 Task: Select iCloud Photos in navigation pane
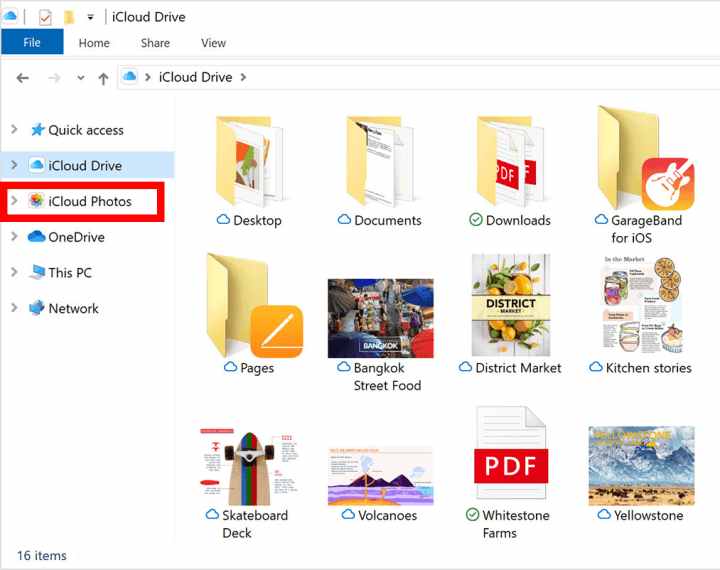tap(90, 201)
